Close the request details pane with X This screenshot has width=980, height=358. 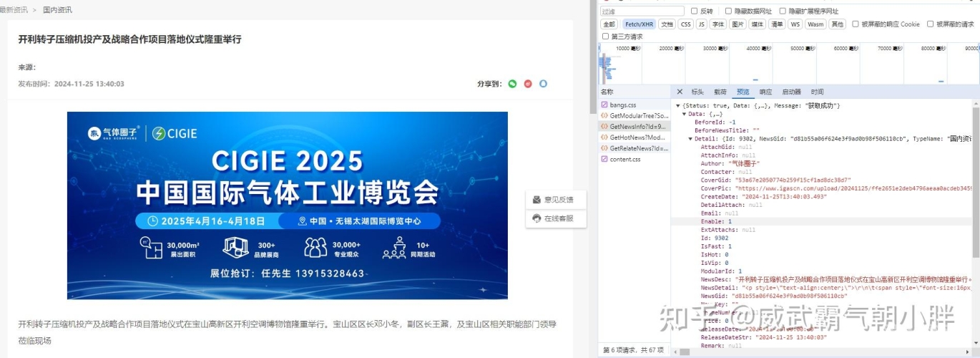point(680,92)
